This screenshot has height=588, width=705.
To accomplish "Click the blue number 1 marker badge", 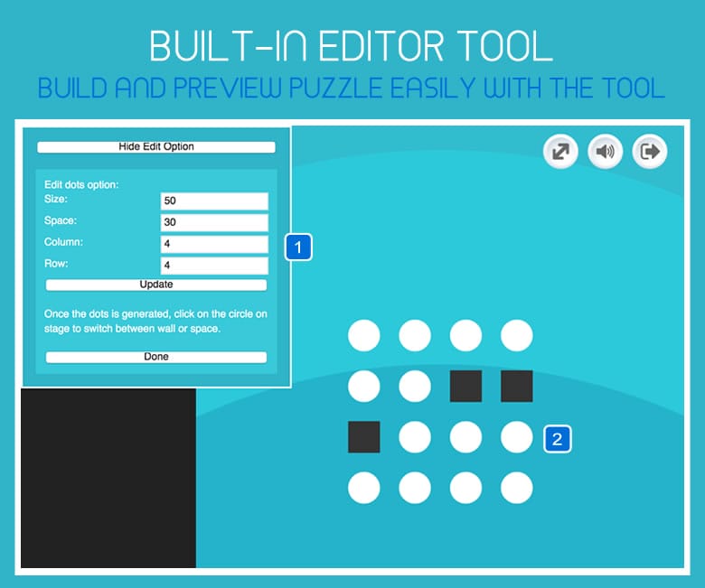I will click(298, 247).
